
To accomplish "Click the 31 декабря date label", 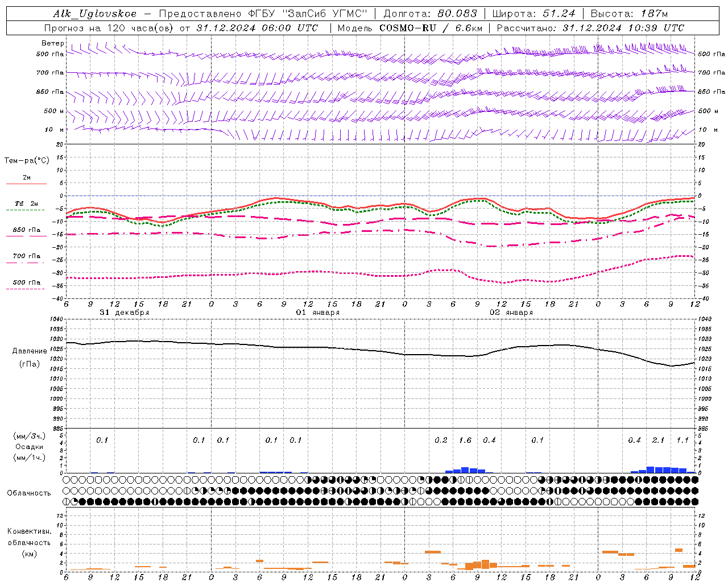I will (125, 313).
